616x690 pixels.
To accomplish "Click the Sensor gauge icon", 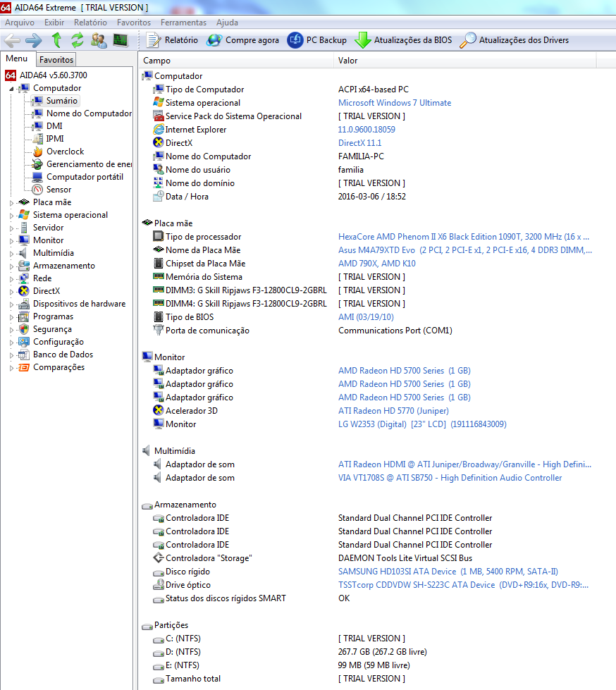I will click(x=38, y=190).
